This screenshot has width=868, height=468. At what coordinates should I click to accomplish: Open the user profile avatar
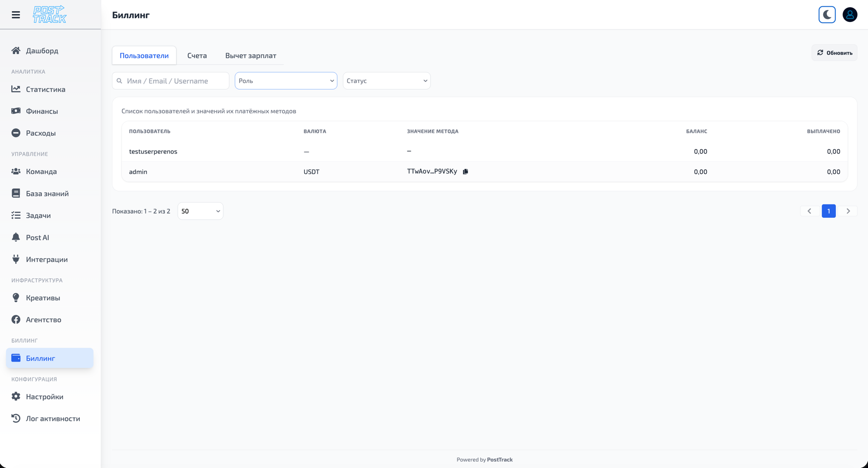pos(850,15)
